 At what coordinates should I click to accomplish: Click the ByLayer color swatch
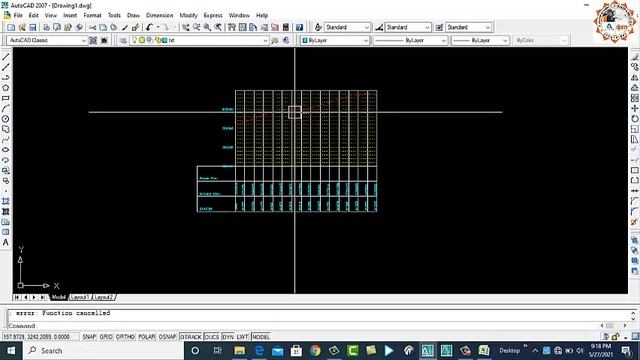click(305, 40)
